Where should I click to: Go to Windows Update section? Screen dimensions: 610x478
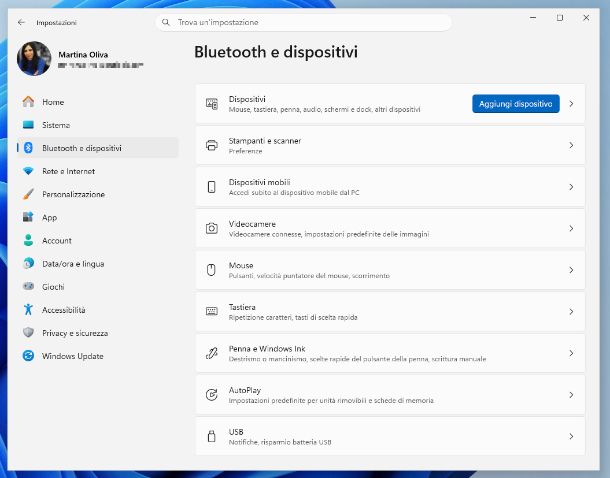tap(98, 356)
